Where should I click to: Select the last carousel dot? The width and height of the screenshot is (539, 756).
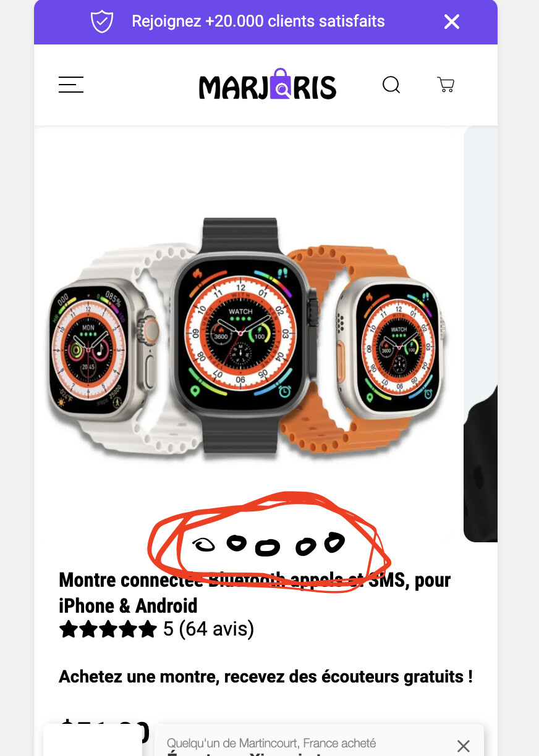(x=334, y=542)
